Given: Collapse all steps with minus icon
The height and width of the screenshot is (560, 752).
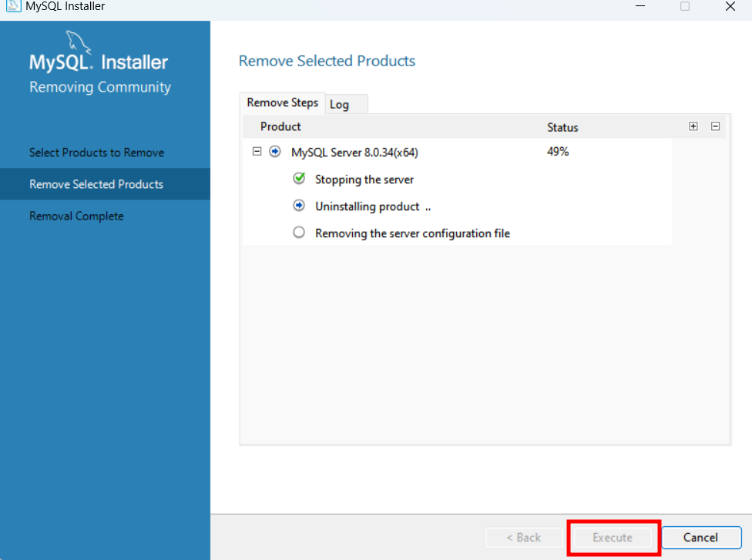Looking at the screenshot, I should click(x=715, y=126).
